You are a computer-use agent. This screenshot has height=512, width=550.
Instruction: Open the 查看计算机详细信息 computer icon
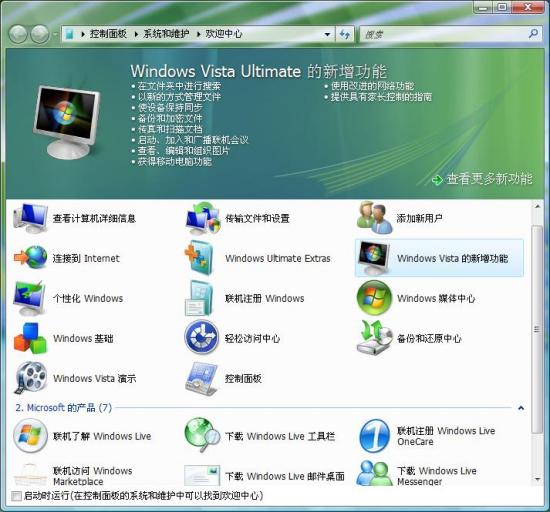[x=30, y=218]
